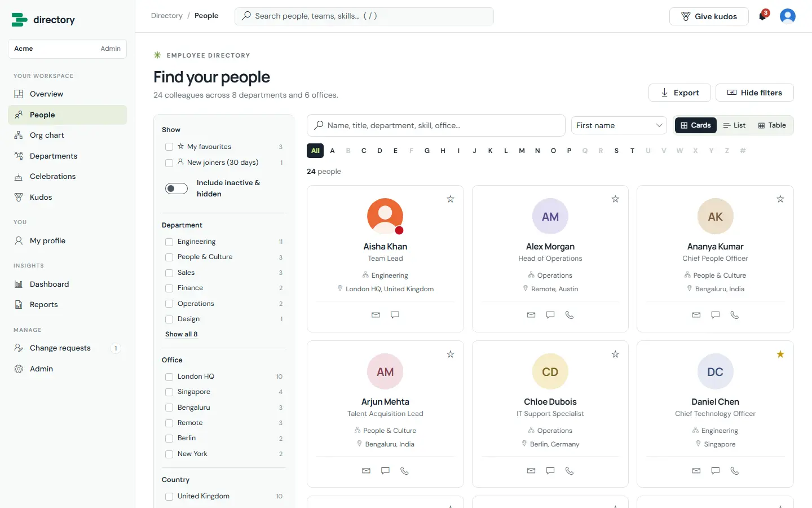Expand Show all 8 departments
Screen dimensions: 812x508
pos(182,334)
